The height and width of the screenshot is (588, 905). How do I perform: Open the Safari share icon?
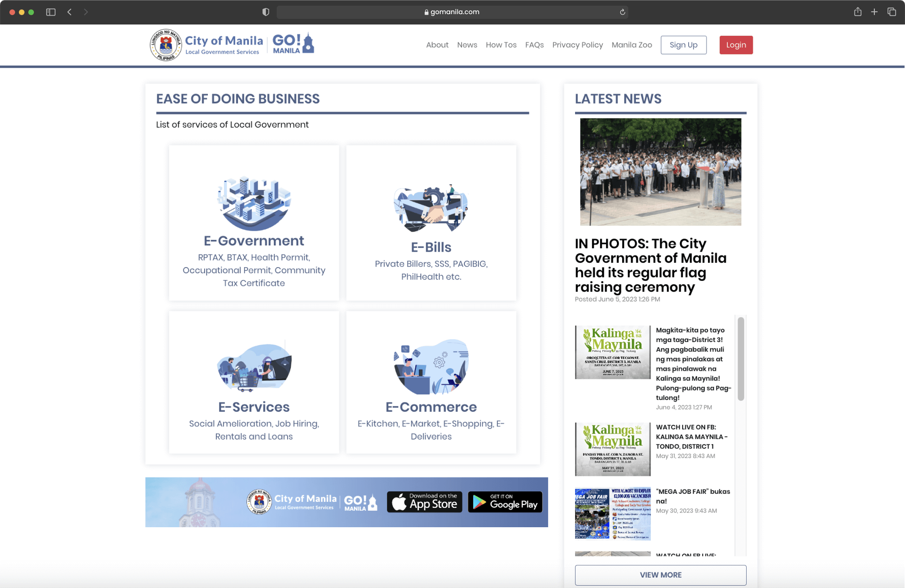(858, 12)
